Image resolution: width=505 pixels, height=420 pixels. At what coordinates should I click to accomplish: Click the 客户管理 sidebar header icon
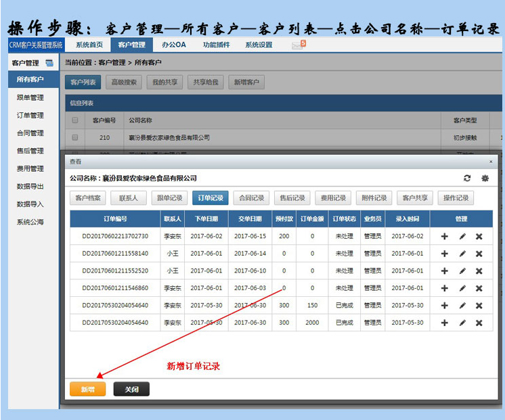(x=49, y=63)
